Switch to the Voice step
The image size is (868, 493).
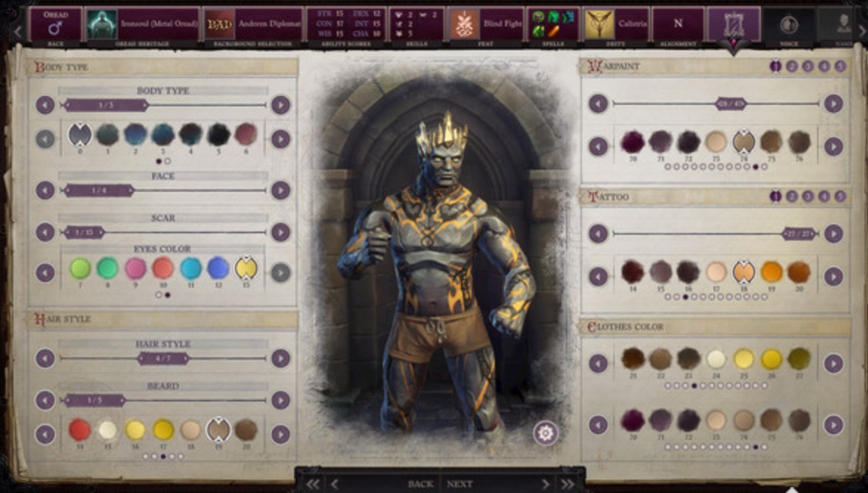[789, 25]
